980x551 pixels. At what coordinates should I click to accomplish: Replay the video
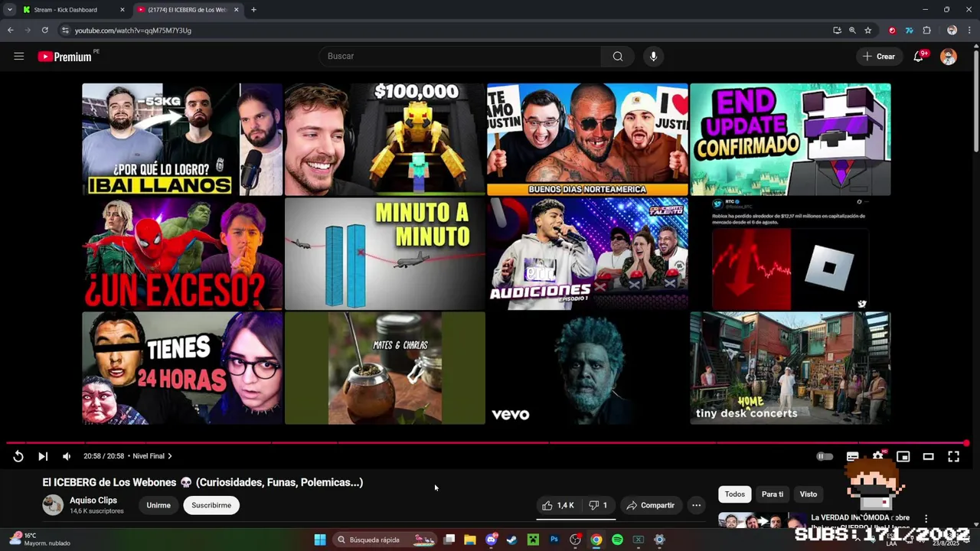[x=18, y=456]
